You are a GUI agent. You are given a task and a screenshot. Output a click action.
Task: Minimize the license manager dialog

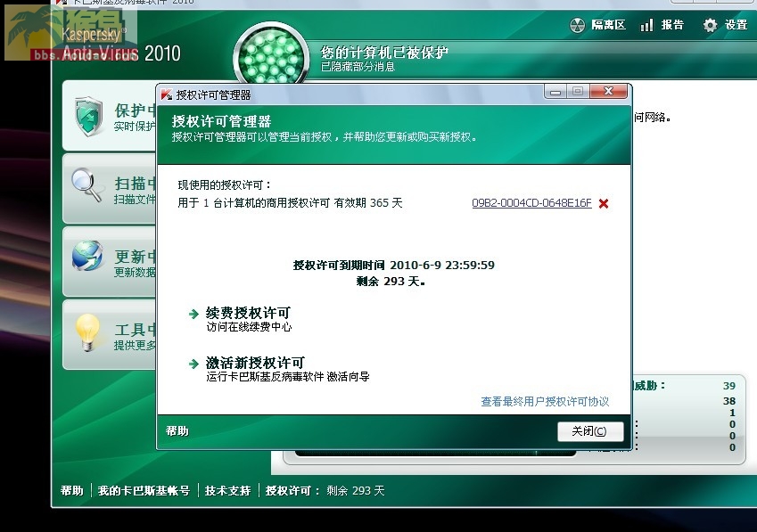point(555,92)
